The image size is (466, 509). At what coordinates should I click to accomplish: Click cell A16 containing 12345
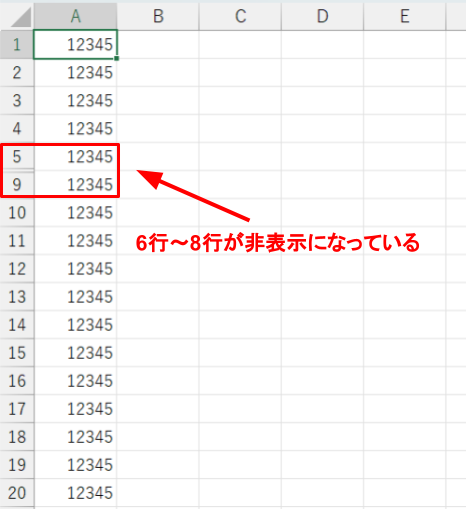point(75,381)
